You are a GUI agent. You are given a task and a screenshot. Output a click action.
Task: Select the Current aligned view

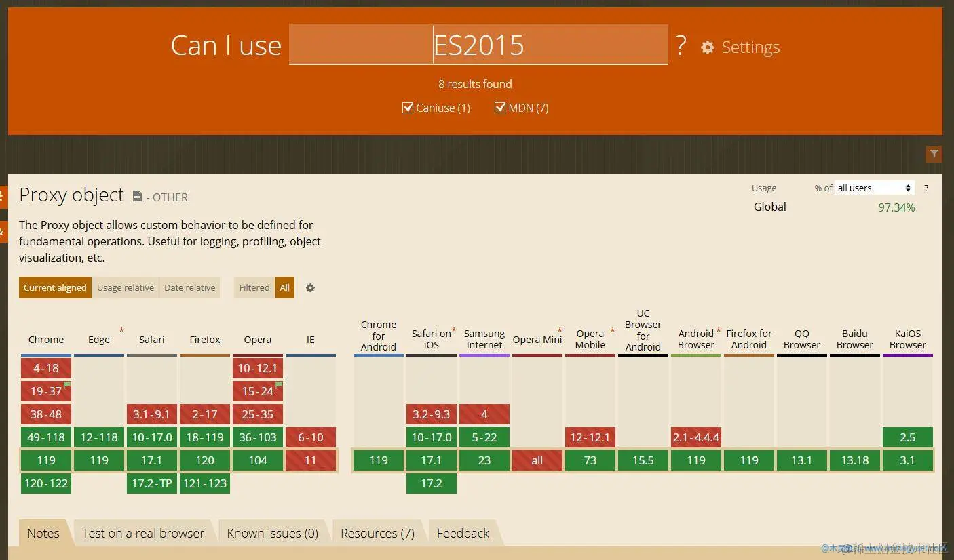pos(55,287)
